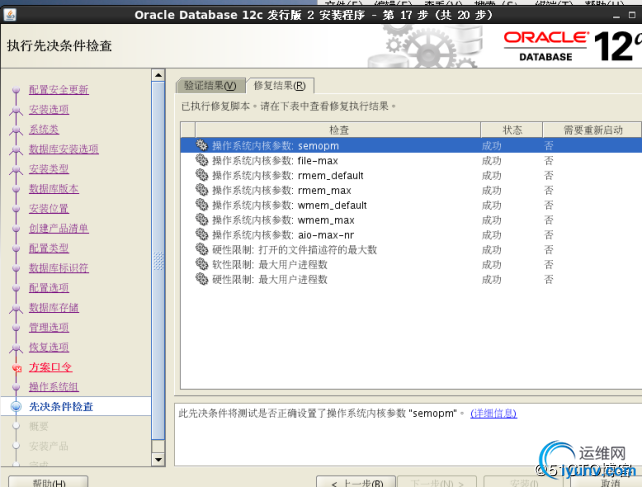Go to the 数据库标识符 step
The image size is (642, 487).
point(59,268)
